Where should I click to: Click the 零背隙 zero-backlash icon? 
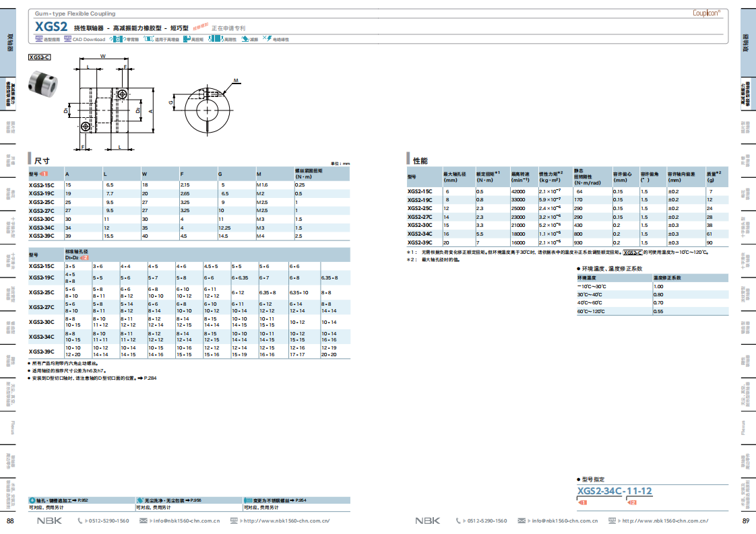point(118,39)
